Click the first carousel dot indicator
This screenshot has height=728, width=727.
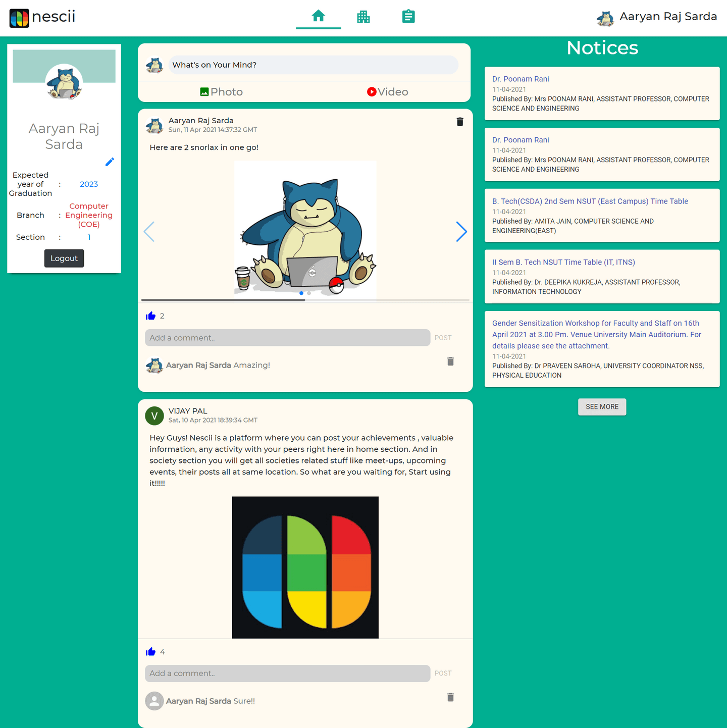[301, 293]
